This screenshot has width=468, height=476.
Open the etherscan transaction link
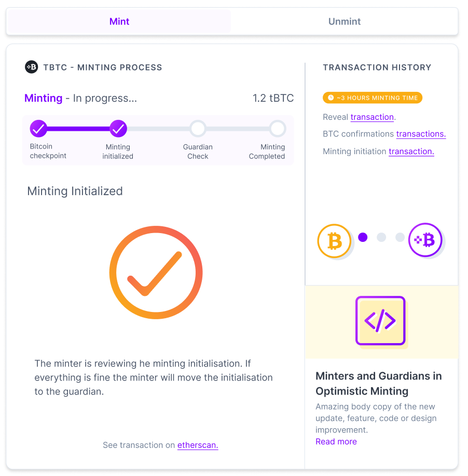point(198,445)
